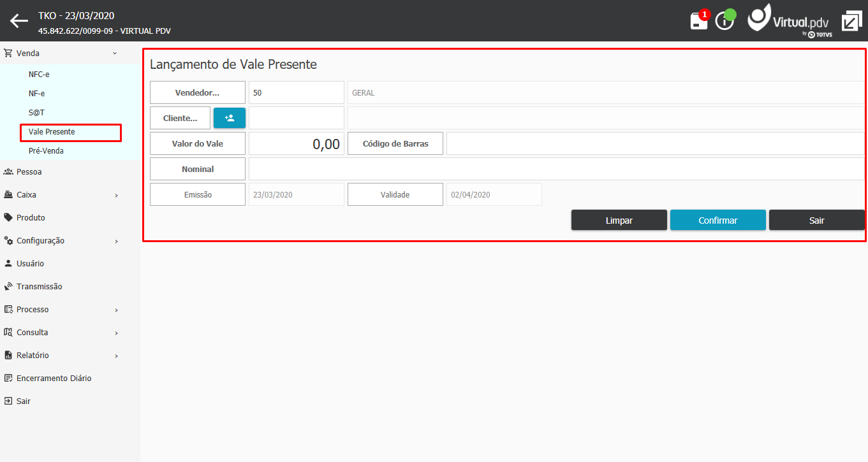Collapse the Venda menu chevron
The height and width of the screenshot is (462, 868).
(x=115, y=54)
